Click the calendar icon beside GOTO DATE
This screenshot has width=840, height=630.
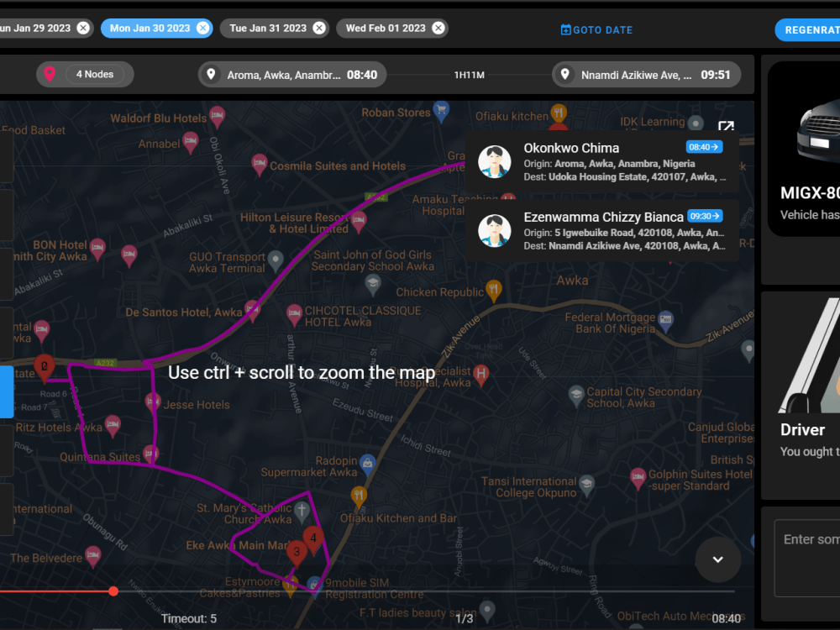point(565,29)
